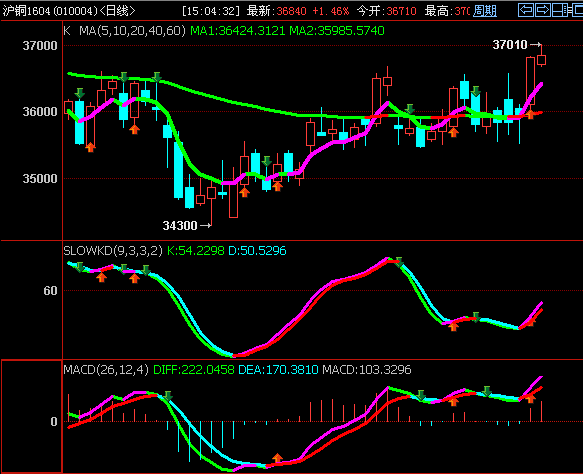583x474 pixels.
Task: Click the MA1:36424.3121 value
Action: click(238, 31)
